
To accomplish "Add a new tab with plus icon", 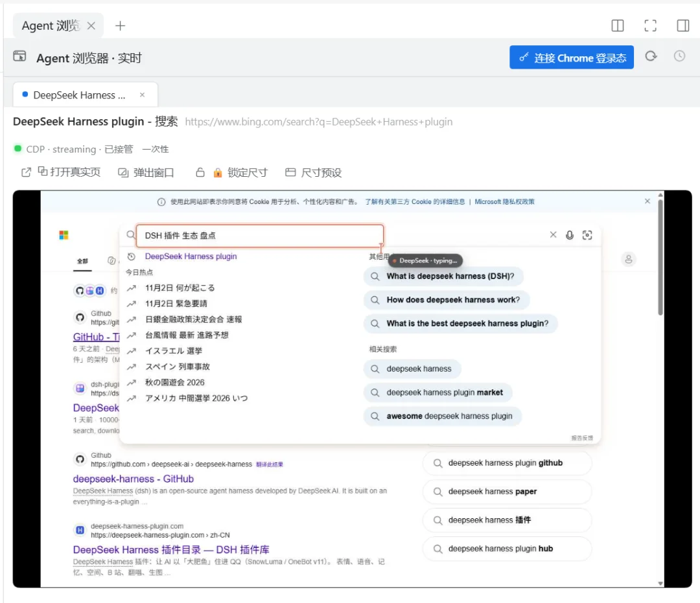I will point(120,26).
